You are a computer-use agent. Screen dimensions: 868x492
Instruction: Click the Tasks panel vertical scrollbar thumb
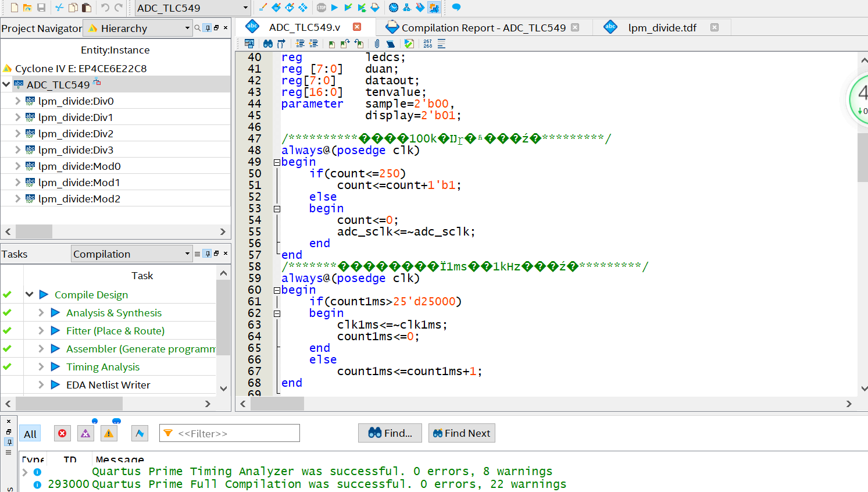[x=223, y=317]
